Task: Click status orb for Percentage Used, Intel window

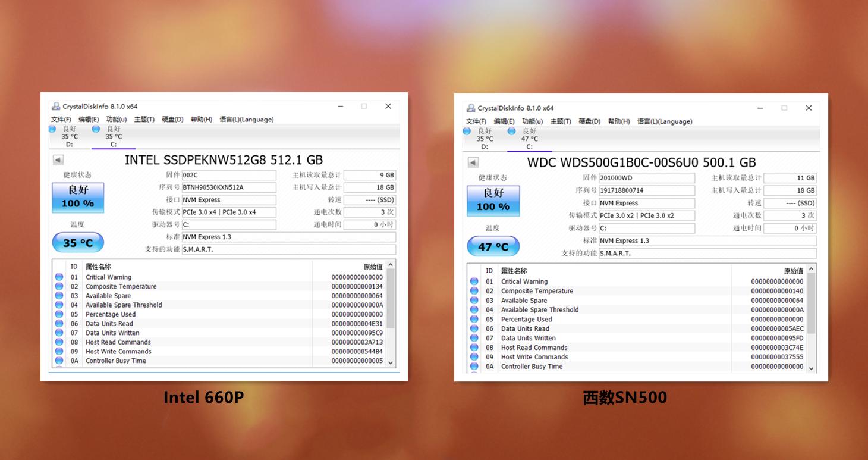Action: (x=59, y=314)
